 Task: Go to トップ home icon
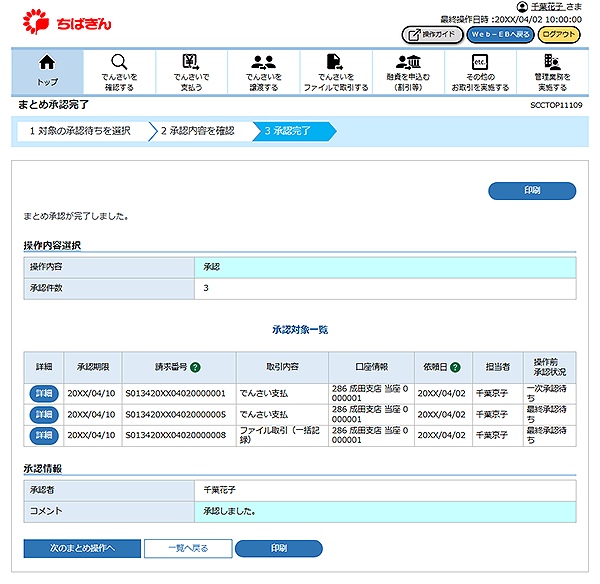[47, 63]
